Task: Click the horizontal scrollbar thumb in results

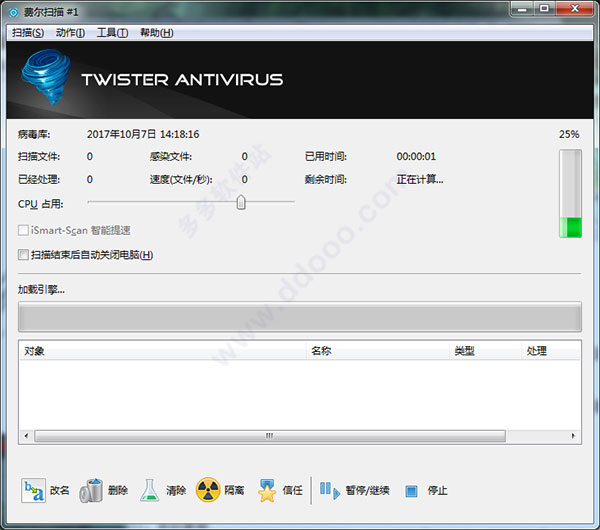Action: pos(270,436)
